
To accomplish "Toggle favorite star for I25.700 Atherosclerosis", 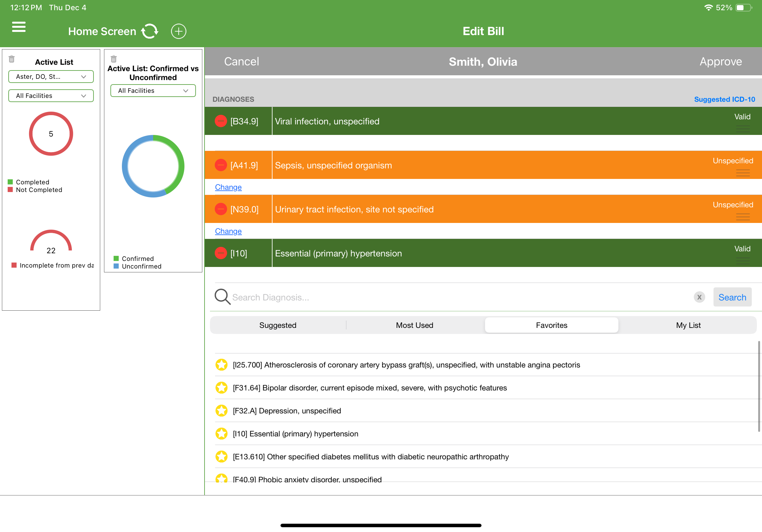I will [221, 365].
